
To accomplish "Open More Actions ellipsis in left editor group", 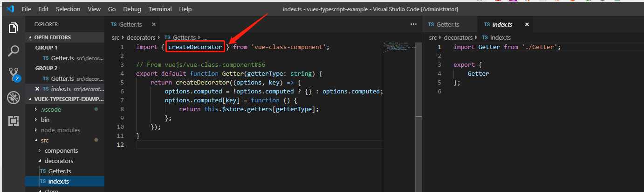I will [413, 24].
